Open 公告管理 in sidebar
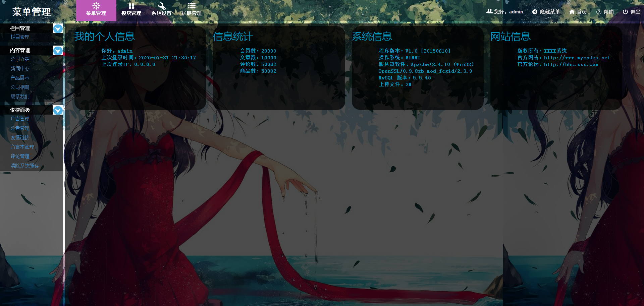Screen dimensions: 644x306 (20, 128)
